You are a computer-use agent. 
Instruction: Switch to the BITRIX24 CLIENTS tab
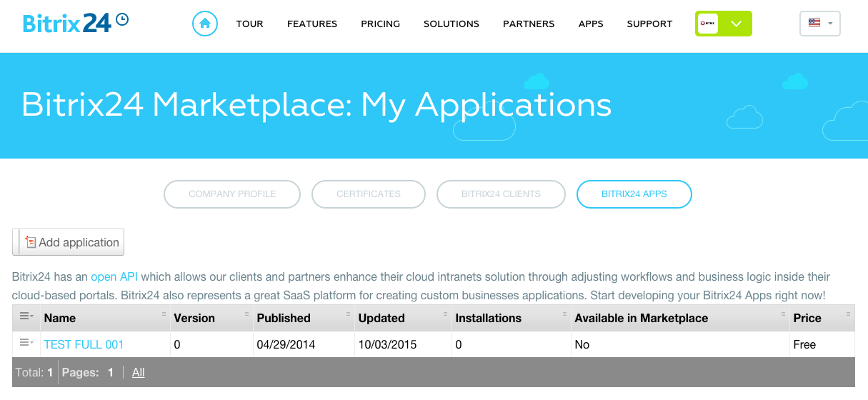click(x=501, y=194)
